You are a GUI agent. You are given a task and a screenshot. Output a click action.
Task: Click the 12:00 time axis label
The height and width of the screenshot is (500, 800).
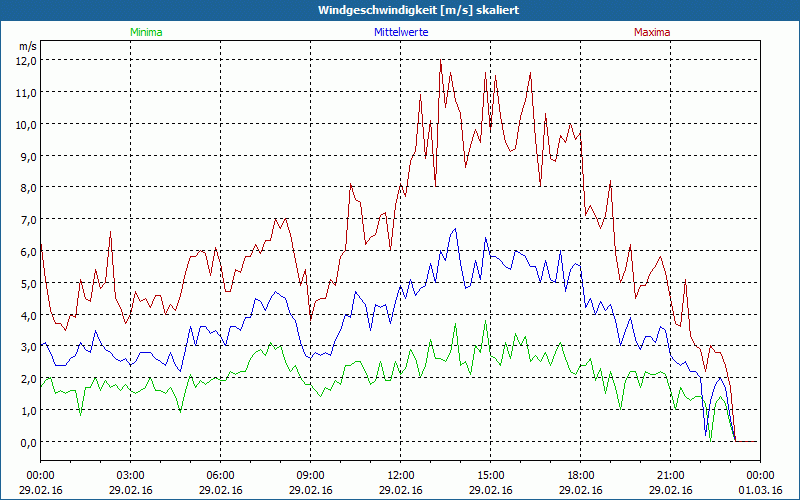coord(400,475)
